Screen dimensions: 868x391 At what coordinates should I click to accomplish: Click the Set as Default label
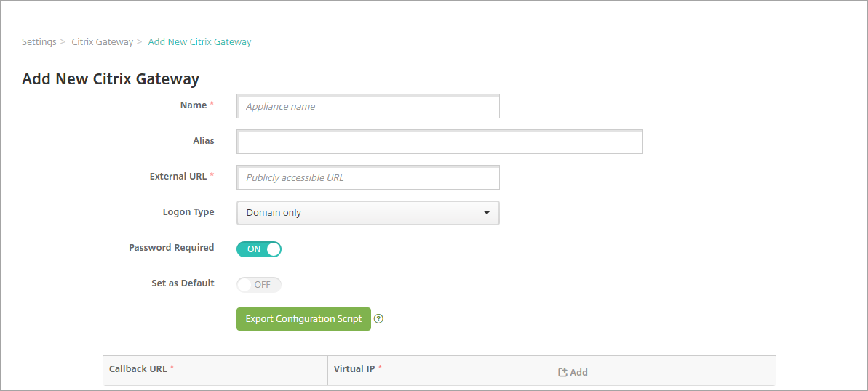183,283
